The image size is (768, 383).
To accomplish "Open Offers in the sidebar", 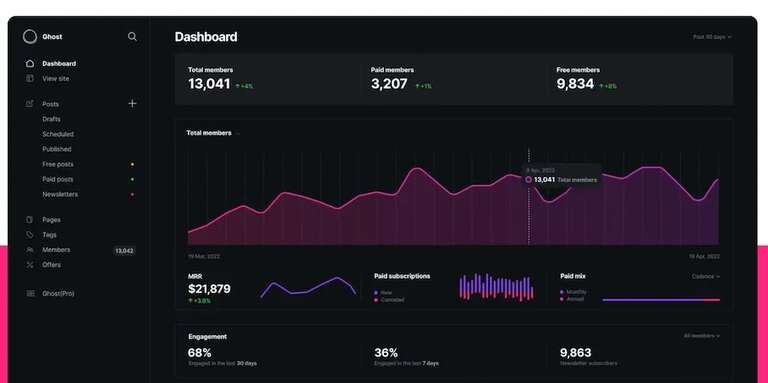I will point(51,265).
